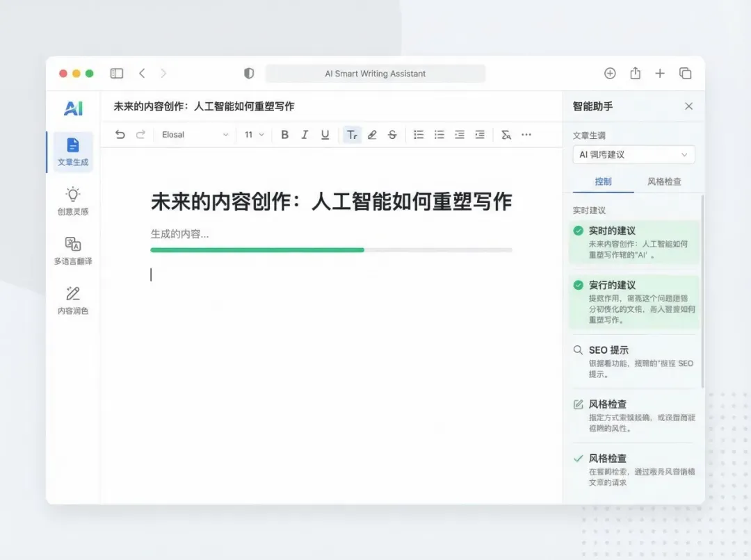Click the 生成的内容... status text

pyautogui.click(x=179, y=234)
